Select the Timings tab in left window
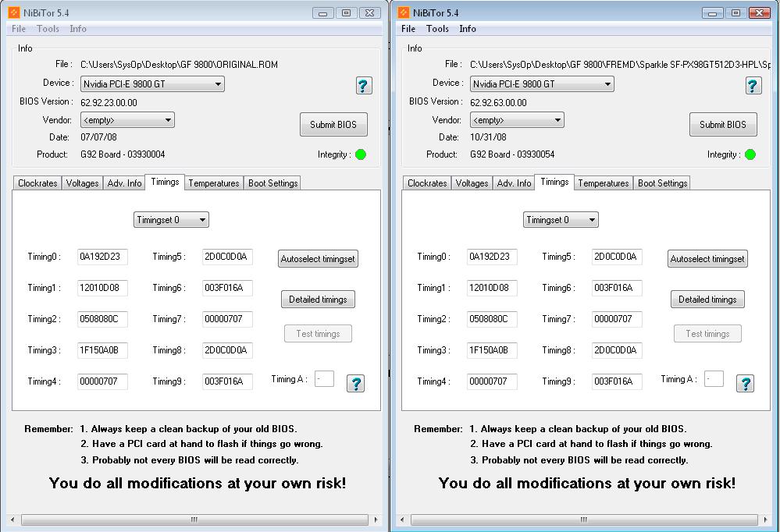 click(x=165, y=182)
